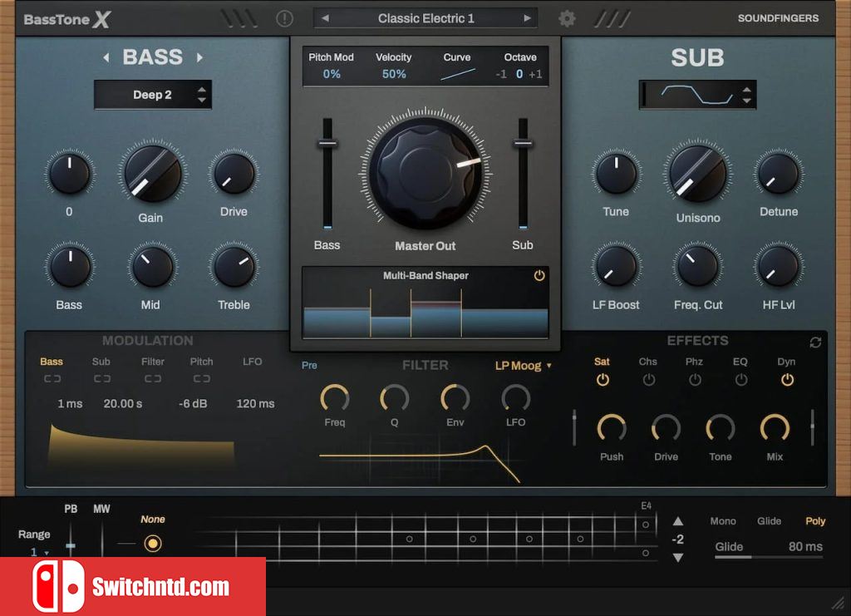
Task: Raise transpose with up triangle
Action: 678,521
